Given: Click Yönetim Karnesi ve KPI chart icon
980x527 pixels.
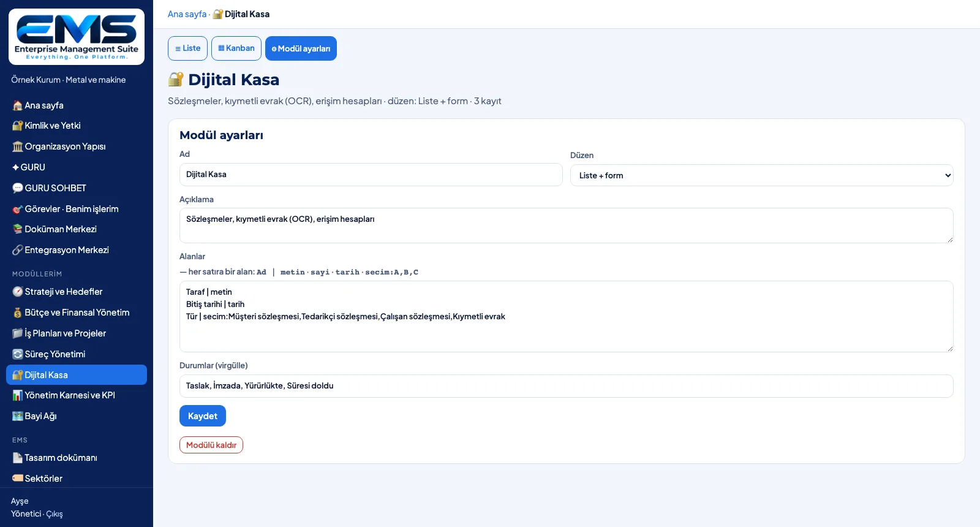Looking at the screenshot, I should (x=18, y=395).
